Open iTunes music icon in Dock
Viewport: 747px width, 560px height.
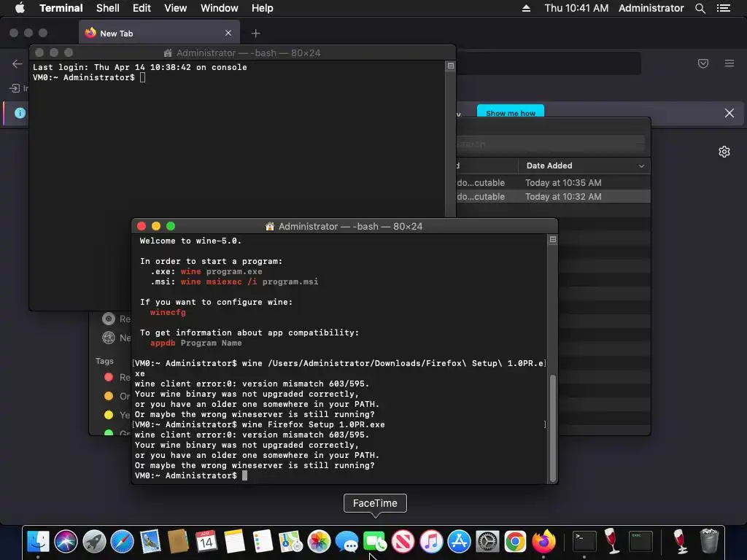coord(431,542)
